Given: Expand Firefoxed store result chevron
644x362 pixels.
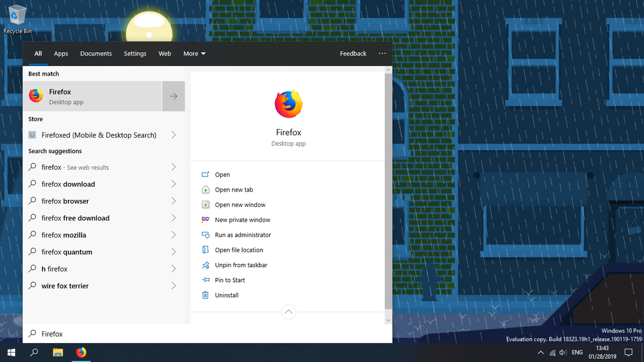Looking at the screenshot, I should click(x=174, y=135).
